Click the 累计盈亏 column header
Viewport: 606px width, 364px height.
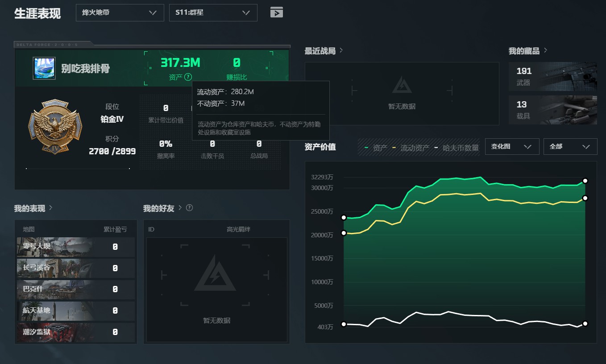click(x=115, y=229)
